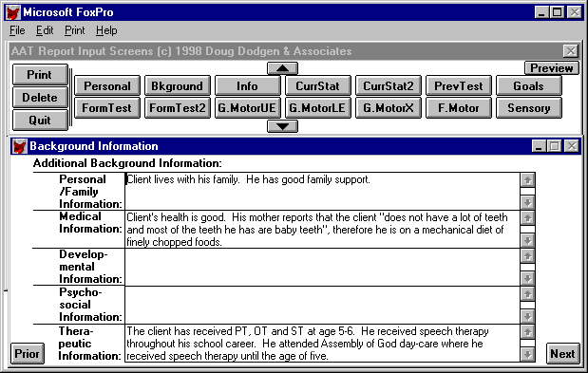Image resolution: width=588 pixels, height=373 pixels.
Task: Click into the Therapeutic Information text field
Action: coord(323,343)
